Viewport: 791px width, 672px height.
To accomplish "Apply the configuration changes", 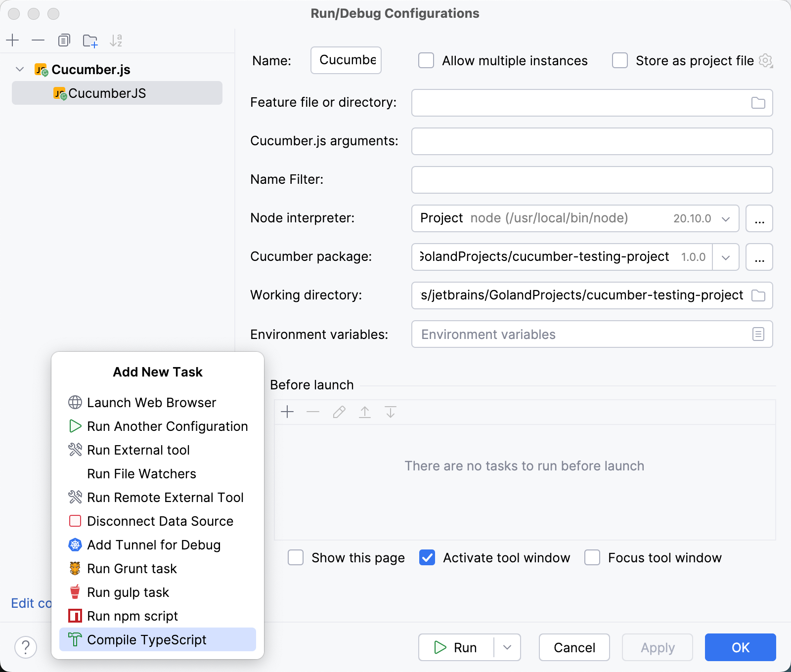I will click(658, 647).
